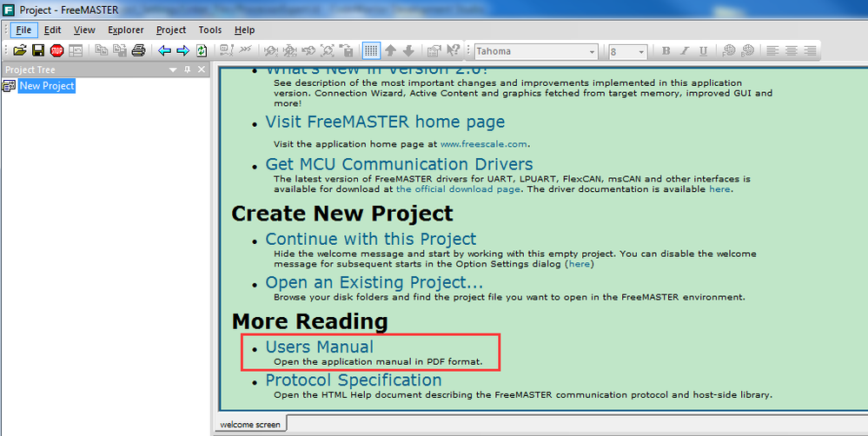Click the print icon in the toolbar
Image resolution: width=868 pixels, height=436 pixels.
tap(138, 51)
